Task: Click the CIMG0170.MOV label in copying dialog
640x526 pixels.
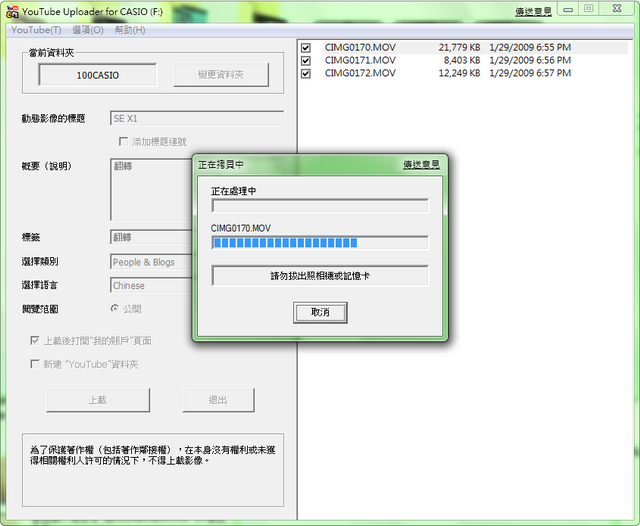Action: click(240, 228)
